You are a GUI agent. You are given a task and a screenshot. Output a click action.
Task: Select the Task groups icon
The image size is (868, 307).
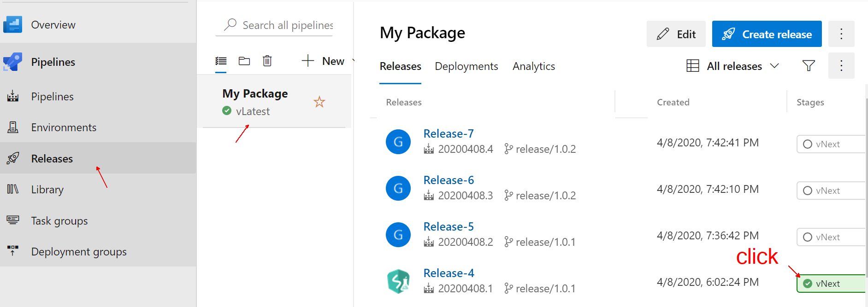(13, 220)
